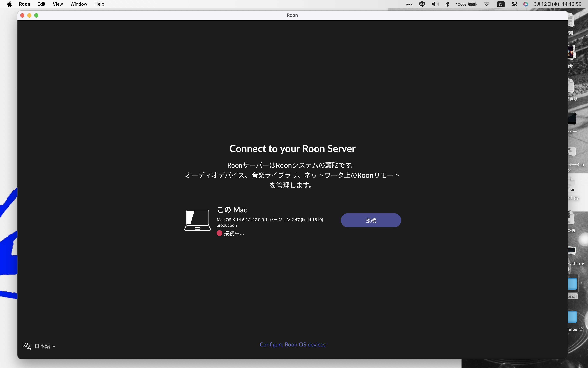Viewport: 588px width, 368px height.
Task: Open the Edit menu
Action: click(41, 4)
